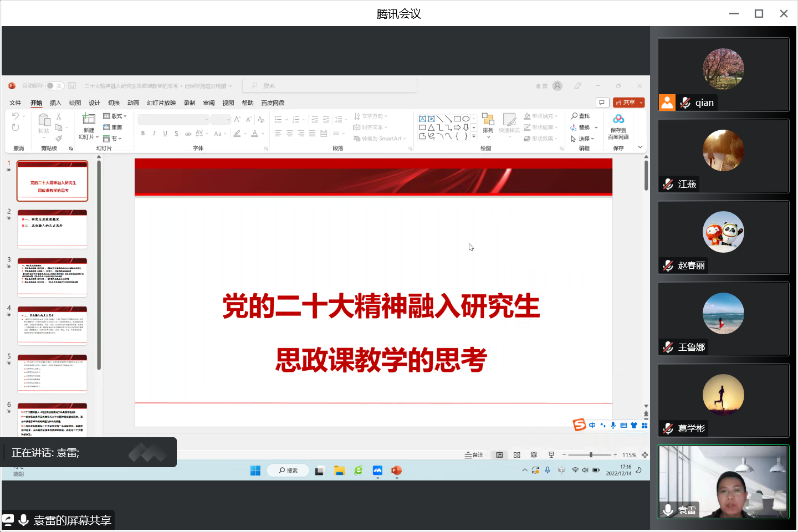Screen dimensions: 798x532
Task: Click the zoom slider in status bar
Action: [x=591, y=455]
